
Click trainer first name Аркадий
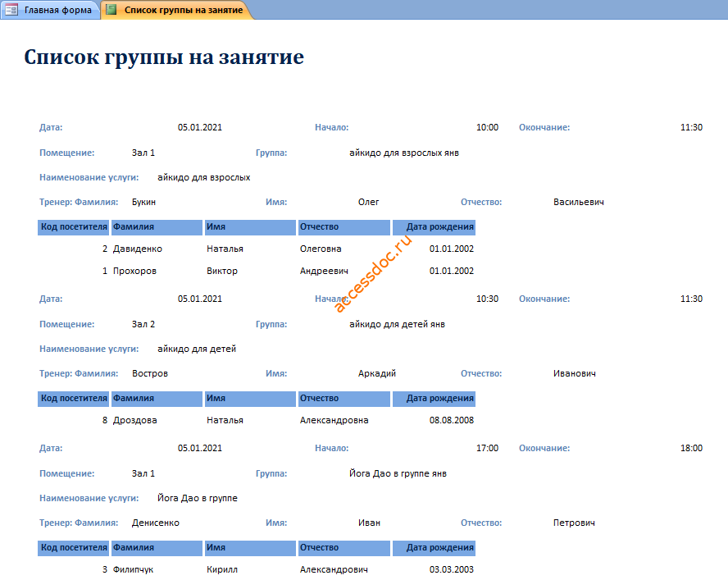tap(377, 373)
